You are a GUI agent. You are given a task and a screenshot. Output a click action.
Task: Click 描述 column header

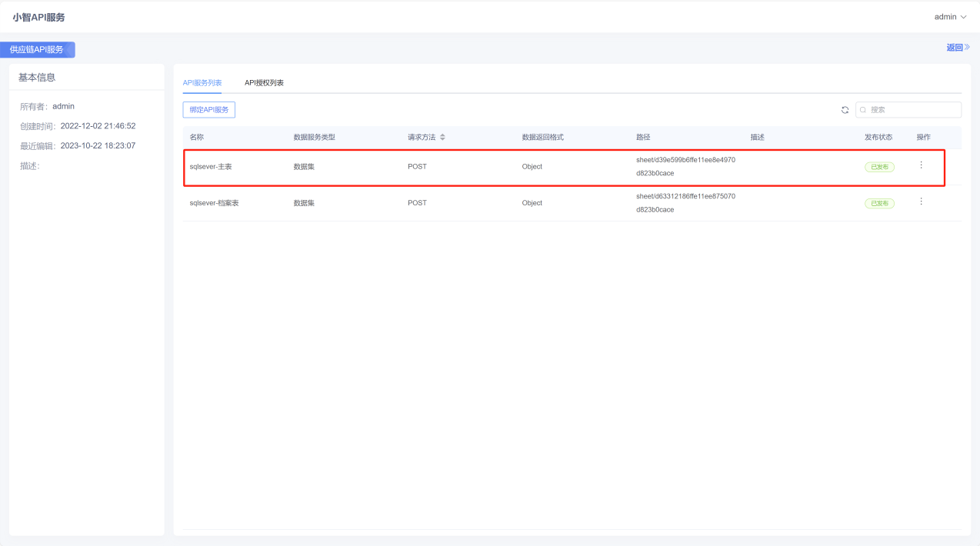pos(758,137)
